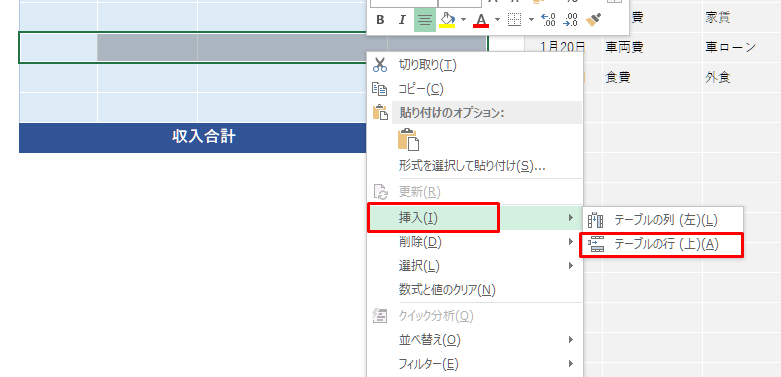Choose 数式と値のクリア(N)
This screenshot has height=377, width=781.
[475, 290]
